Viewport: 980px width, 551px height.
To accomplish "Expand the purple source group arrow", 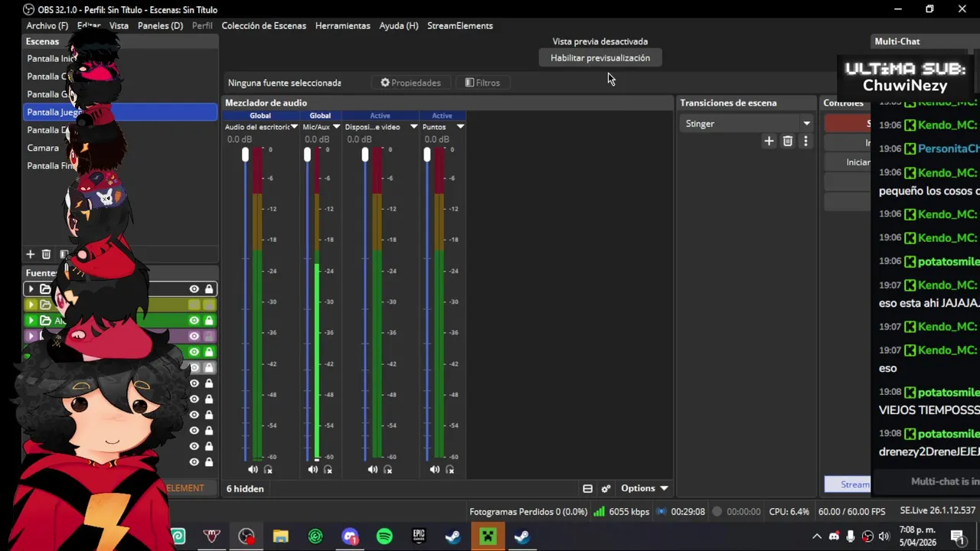I will point(31,336).
